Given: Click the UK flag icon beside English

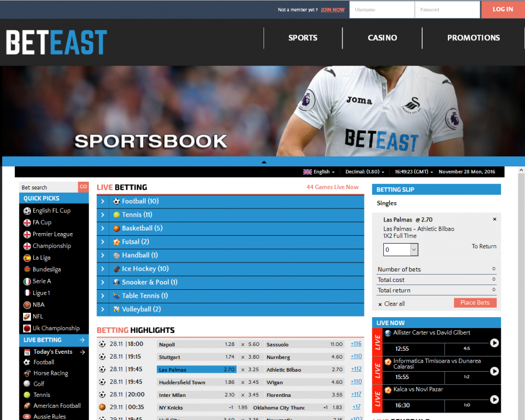Looking at the screenshot, I should pos(307,172).
